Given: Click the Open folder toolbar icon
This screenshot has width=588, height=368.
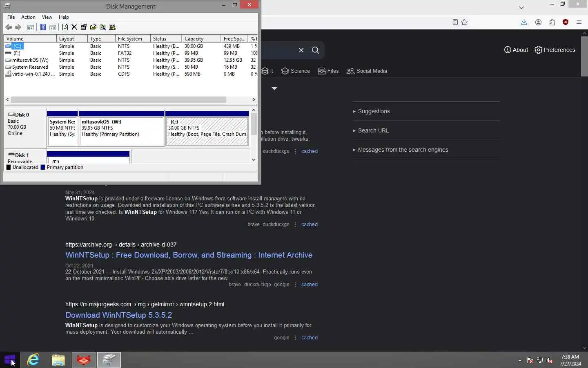Looking at the screenshot, I should point(93,27).
